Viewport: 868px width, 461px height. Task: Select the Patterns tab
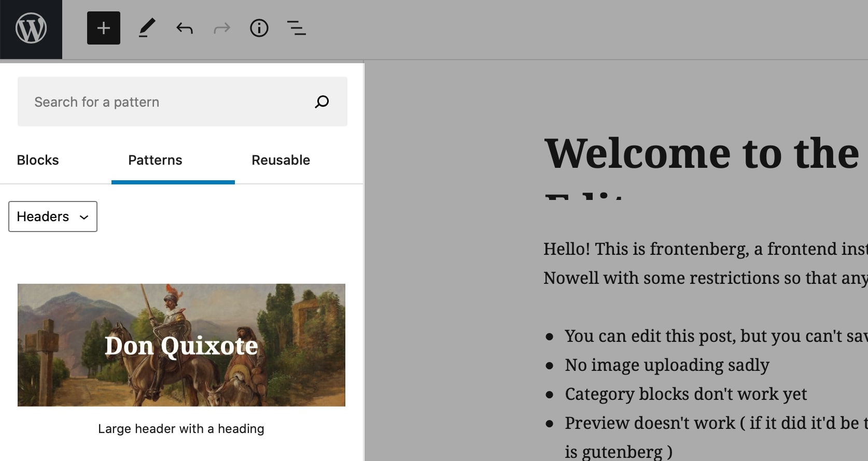point(156,160)
